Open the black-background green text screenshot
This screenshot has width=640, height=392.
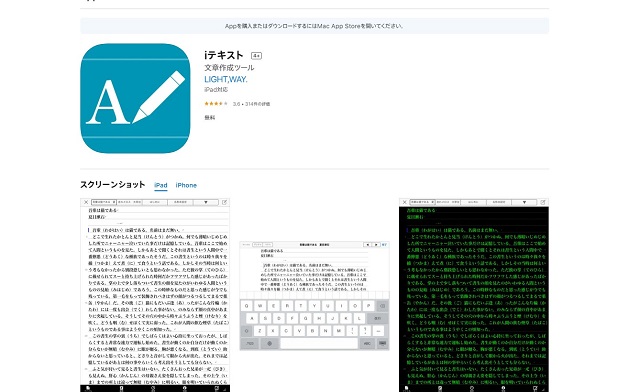(x=474, y=295)
